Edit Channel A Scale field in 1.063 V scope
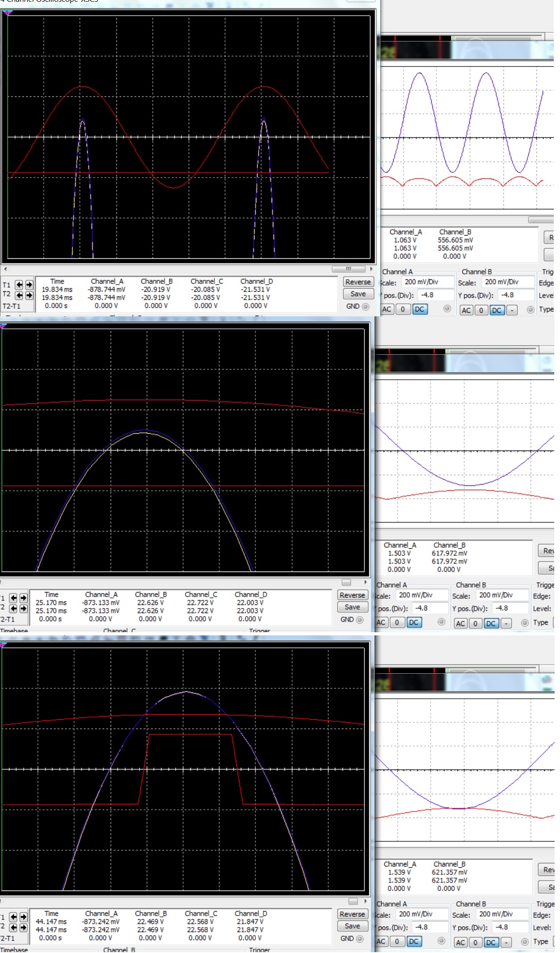Viewport: 560px width, 953px height. (x=427, y=282)
